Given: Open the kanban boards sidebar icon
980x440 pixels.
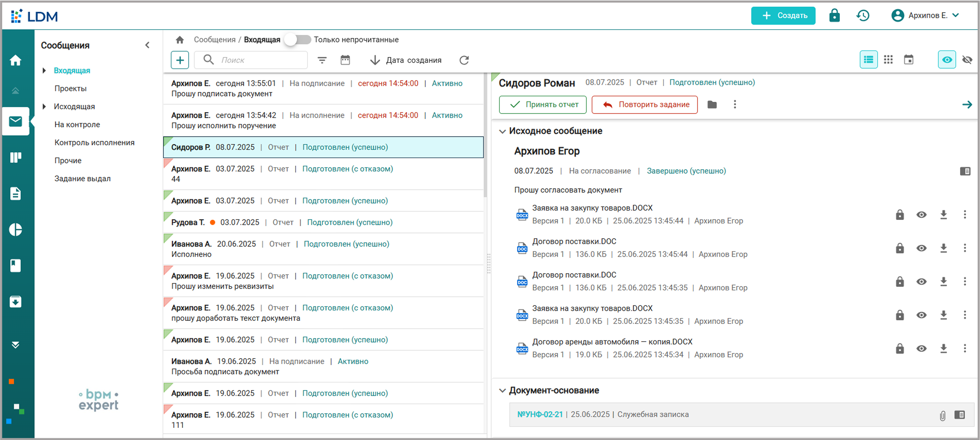Looking at the screenshot, I should (16, 157).
